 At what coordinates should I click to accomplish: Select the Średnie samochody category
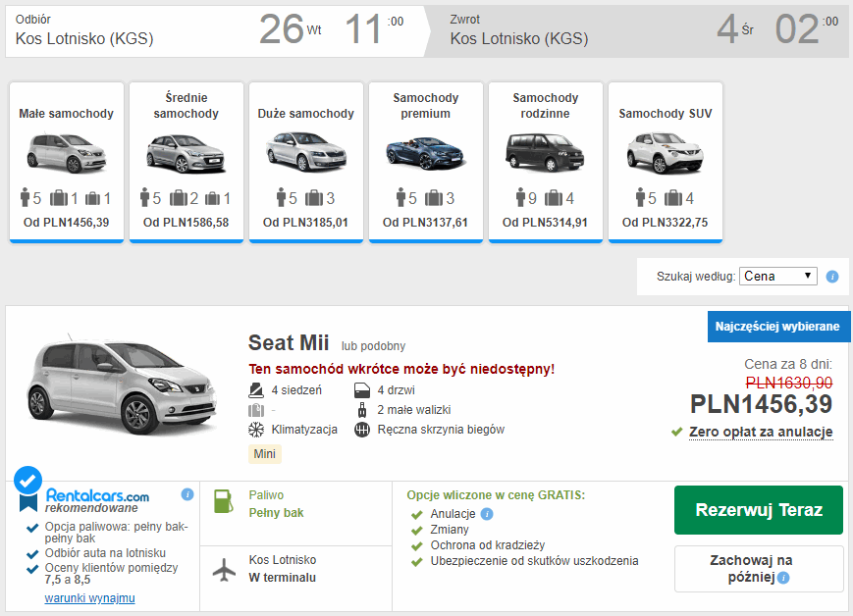187,162
